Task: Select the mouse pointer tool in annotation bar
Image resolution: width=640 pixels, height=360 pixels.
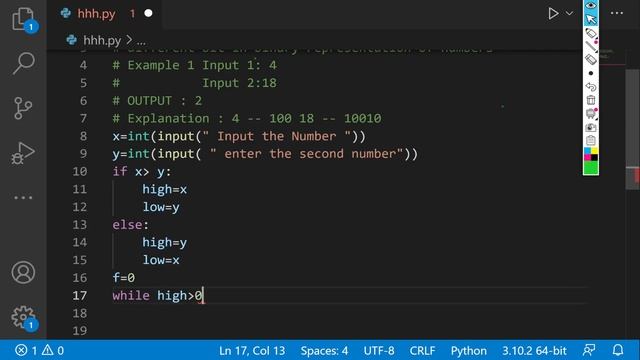Action: tap(591, 19)
